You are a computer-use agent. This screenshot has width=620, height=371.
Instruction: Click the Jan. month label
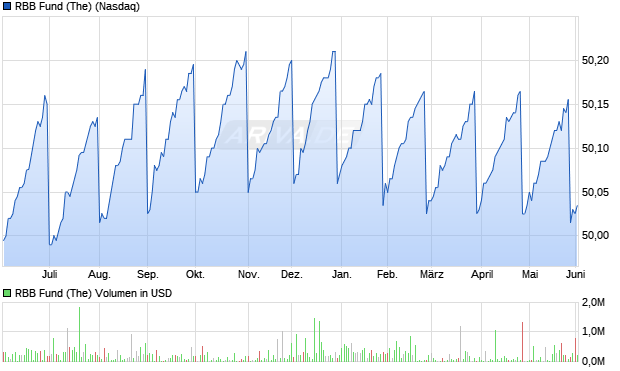coord(342,274)
